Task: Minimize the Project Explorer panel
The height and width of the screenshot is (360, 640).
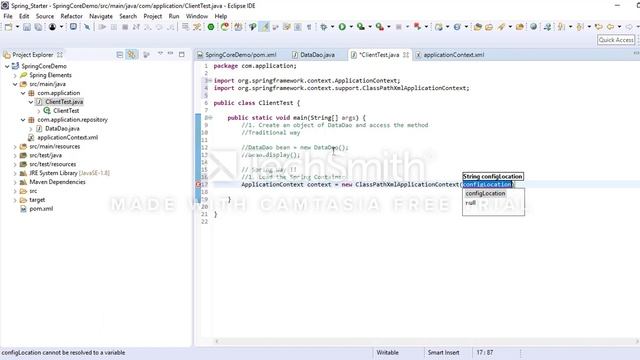Action: tap(171, 54)
